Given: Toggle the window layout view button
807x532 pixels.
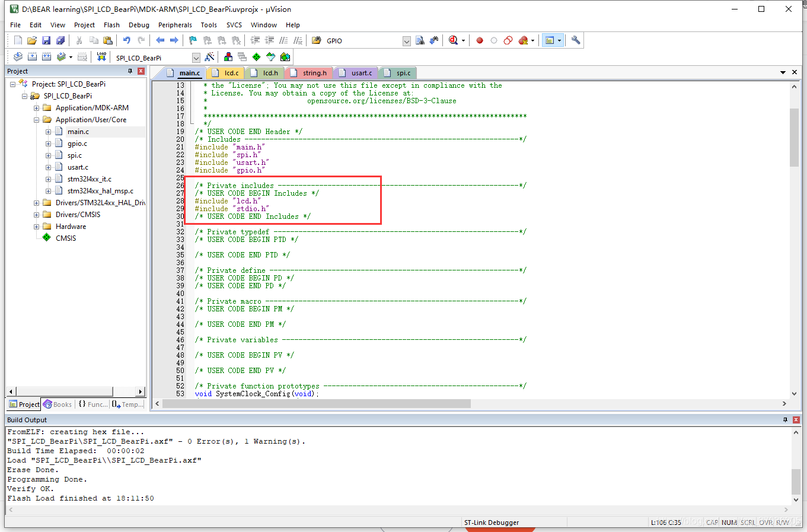Looking at the screenshot, I should 550,40.
